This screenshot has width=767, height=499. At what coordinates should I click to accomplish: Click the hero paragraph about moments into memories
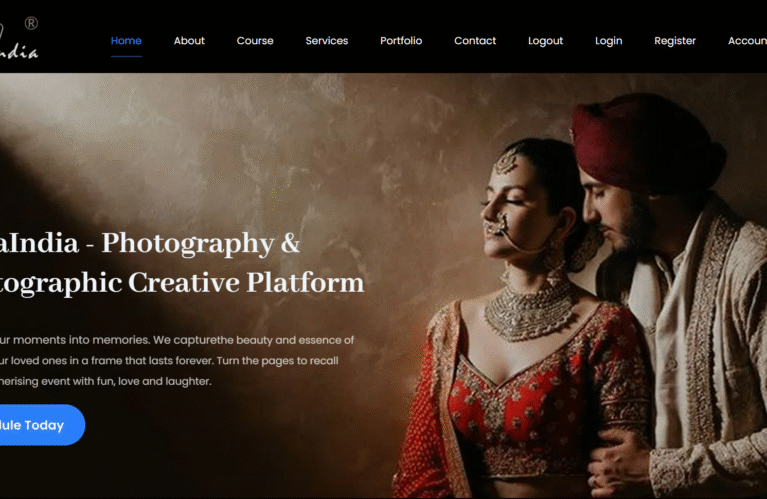pos(177,361)
